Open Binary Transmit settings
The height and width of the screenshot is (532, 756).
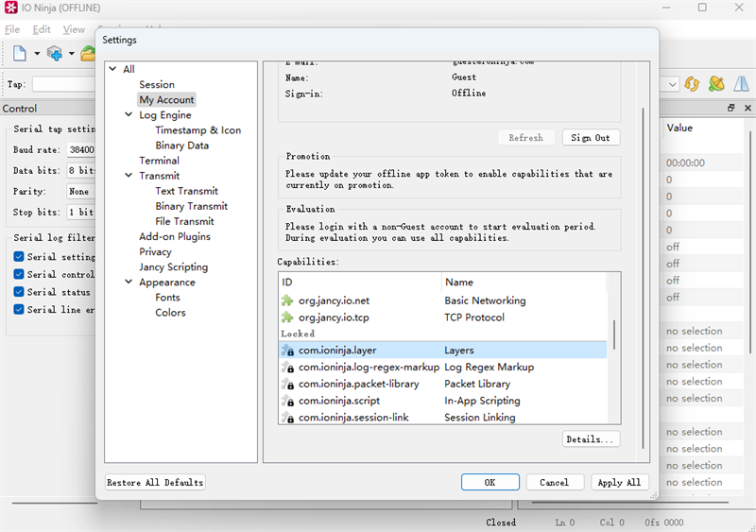point(192,206)
